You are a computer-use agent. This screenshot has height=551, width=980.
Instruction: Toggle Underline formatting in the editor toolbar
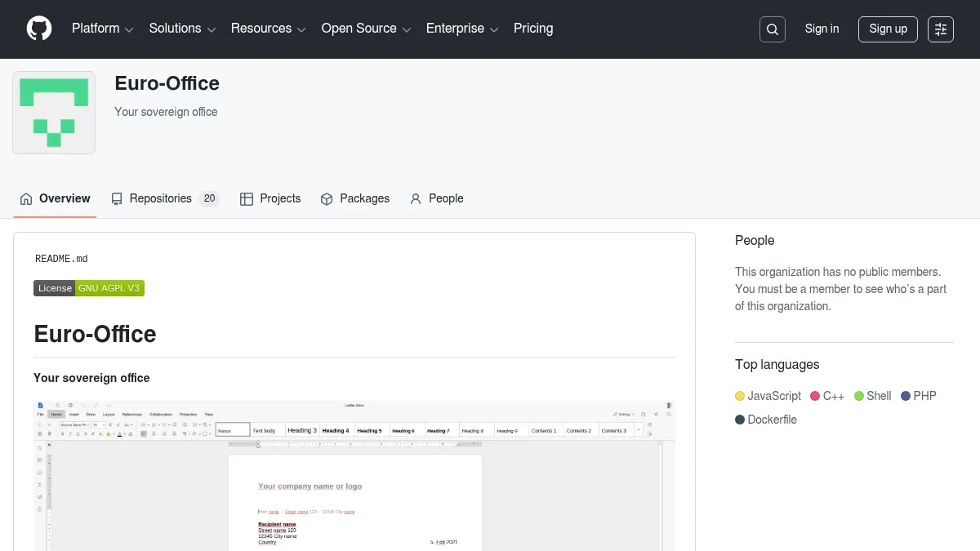click(77, 434)
